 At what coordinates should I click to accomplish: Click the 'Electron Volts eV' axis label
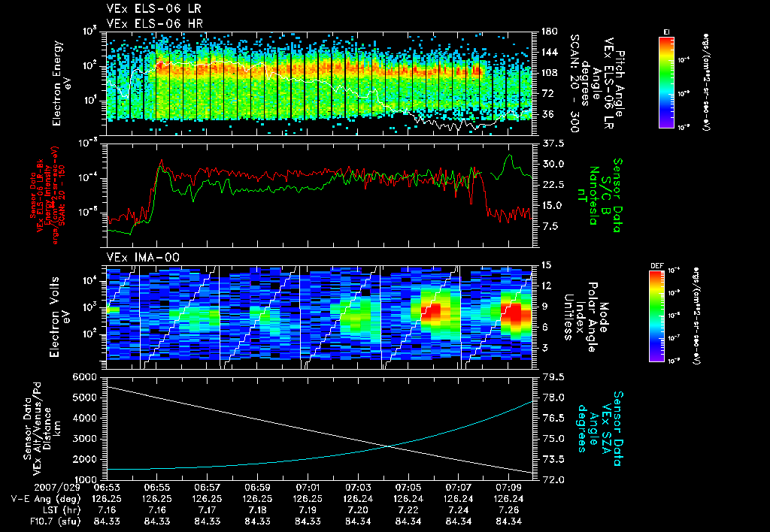[60, 316]
